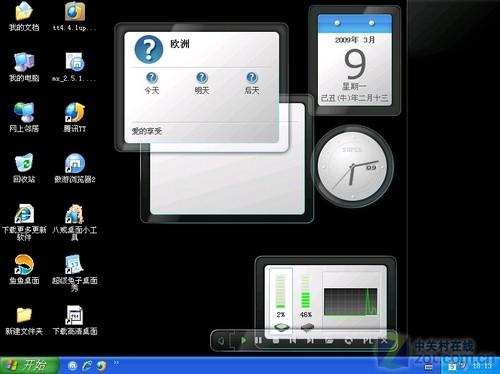The width and height of the screenshot is (500, 374).
Task: Click the 2009年 3月 calendar header
Action: 355,40
